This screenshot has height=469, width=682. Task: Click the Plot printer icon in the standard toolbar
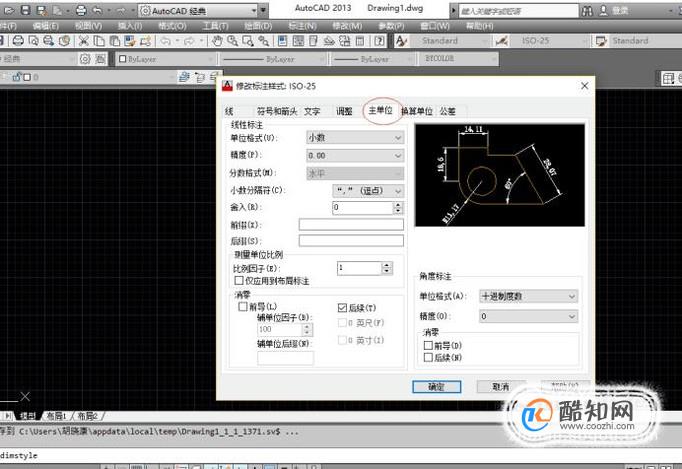coord(18,41)
